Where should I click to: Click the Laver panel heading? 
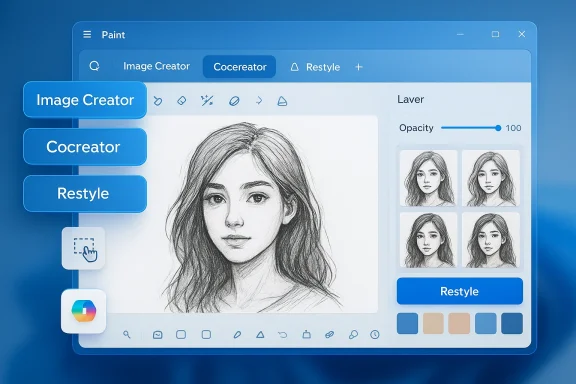point(410,100)
